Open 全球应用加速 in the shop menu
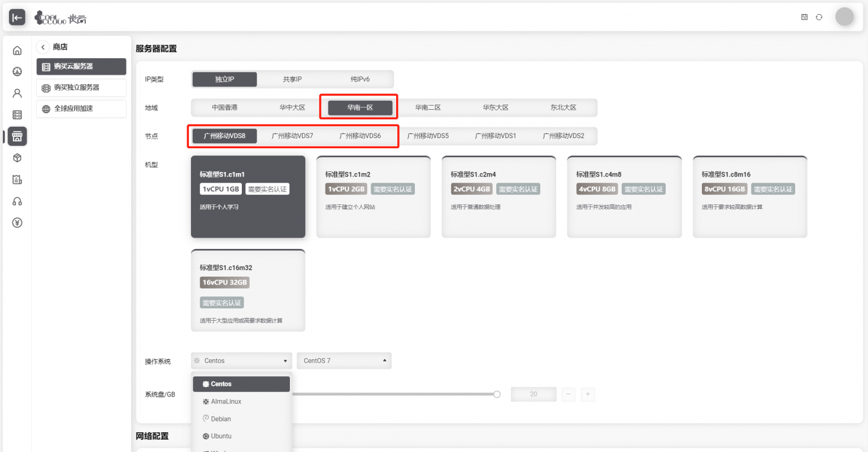868x452 pixels. tap(81, 109)
